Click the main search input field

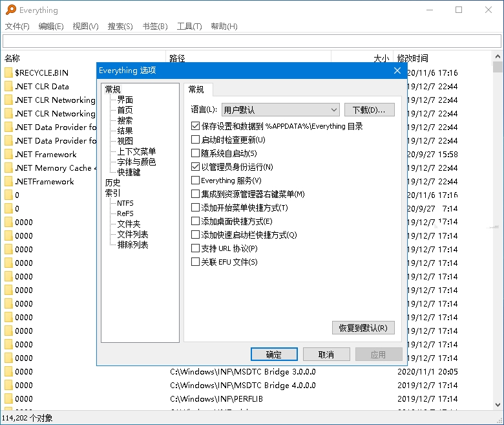(x=252, y=41)
